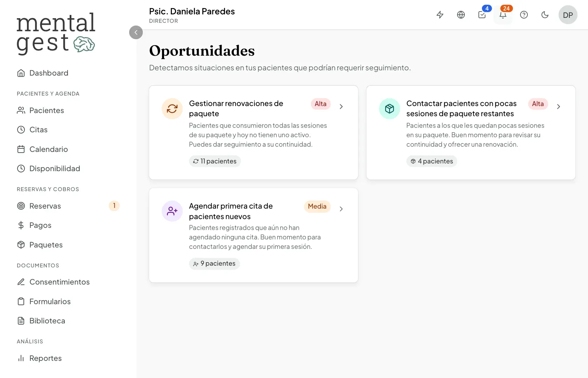
Task: Click the mental gest logo
Action: [x=56, y=34]
